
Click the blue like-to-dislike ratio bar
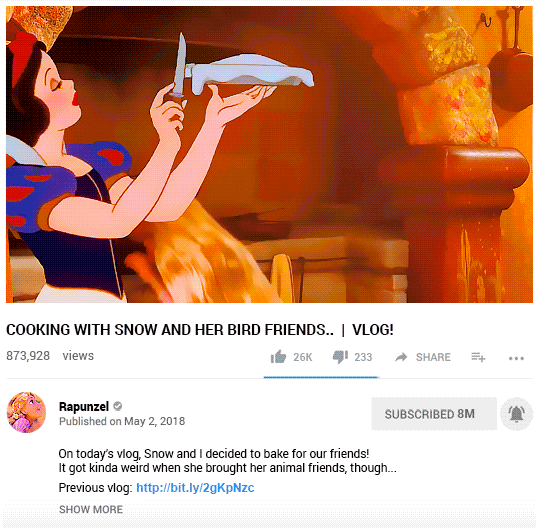click(x=321, y=377)
